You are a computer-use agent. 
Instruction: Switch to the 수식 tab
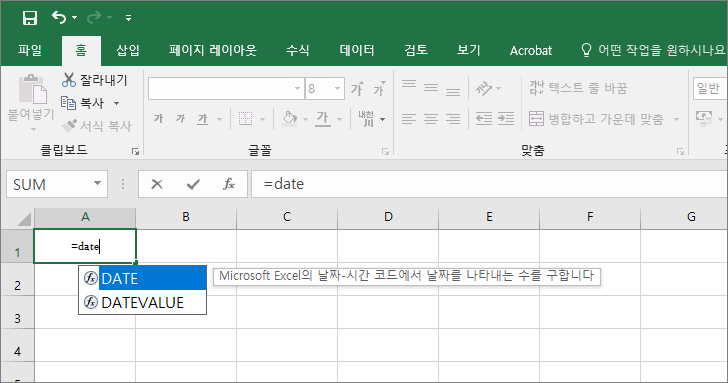pos(298,50)
